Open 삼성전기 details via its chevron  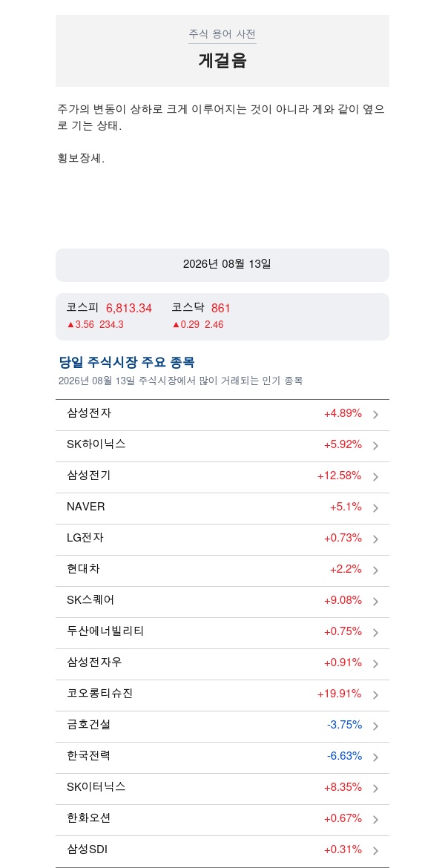(375, 476)
